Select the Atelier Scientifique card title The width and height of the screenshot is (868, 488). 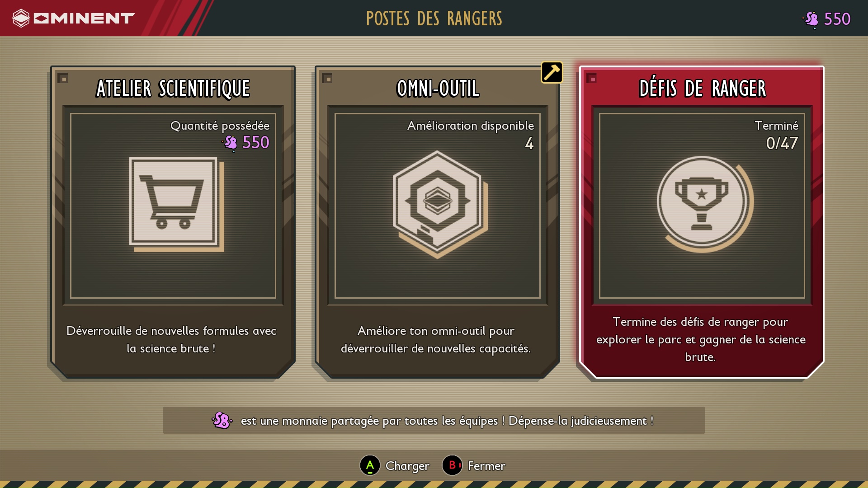(x=173, y=88)
